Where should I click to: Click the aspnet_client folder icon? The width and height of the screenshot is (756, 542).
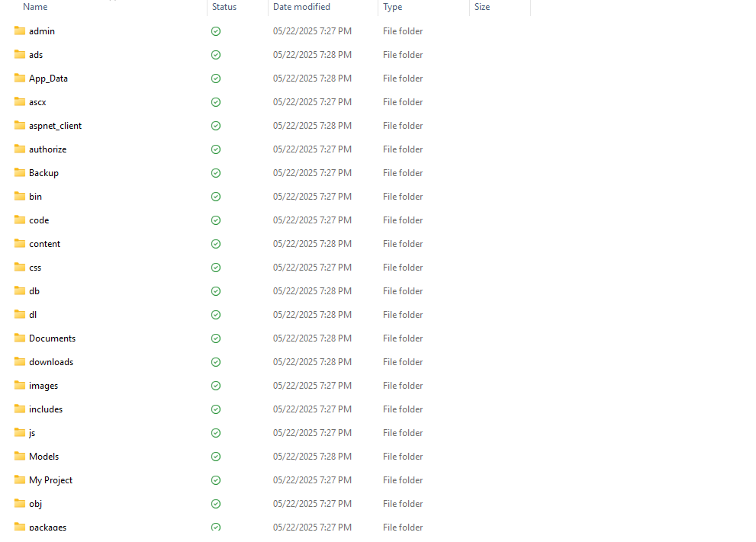pyautogui.click(x=20, y=126)
